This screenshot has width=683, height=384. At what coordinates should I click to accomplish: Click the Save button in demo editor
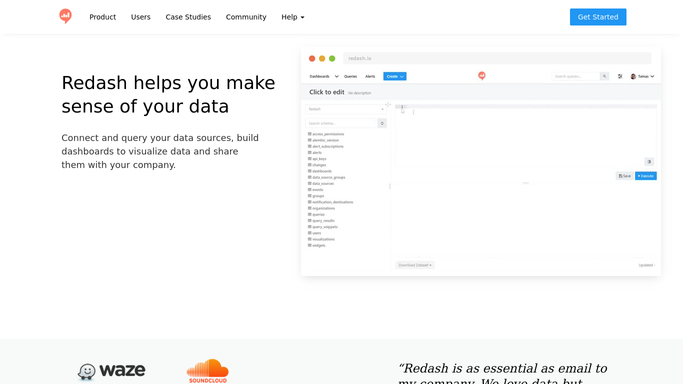625,176
